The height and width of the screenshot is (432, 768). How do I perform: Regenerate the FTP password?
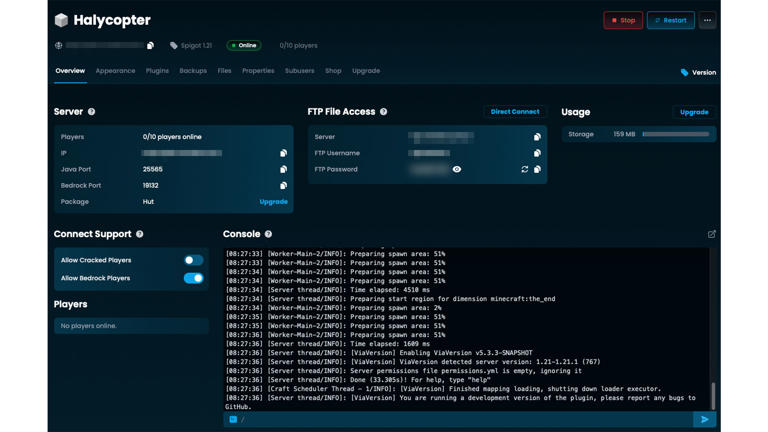tap(524, 170)
